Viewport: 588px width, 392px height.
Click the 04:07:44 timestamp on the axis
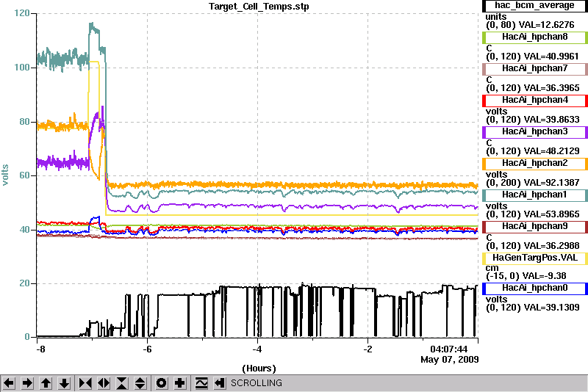point(449,349)
